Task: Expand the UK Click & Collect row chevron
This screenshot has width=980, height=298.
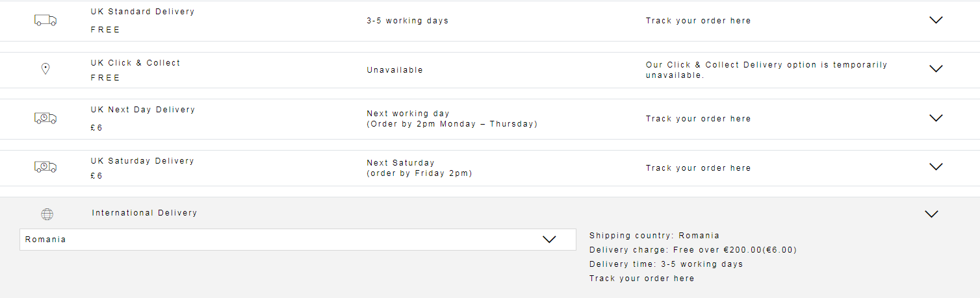Action: 936,69
